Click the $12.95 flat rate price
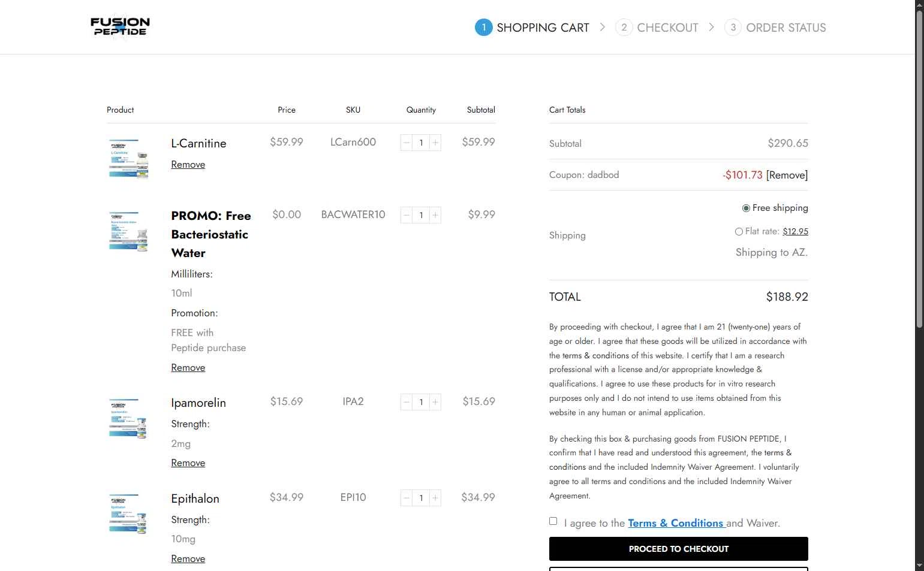Viewport: 924px width, 571px height. coord(795,231)
